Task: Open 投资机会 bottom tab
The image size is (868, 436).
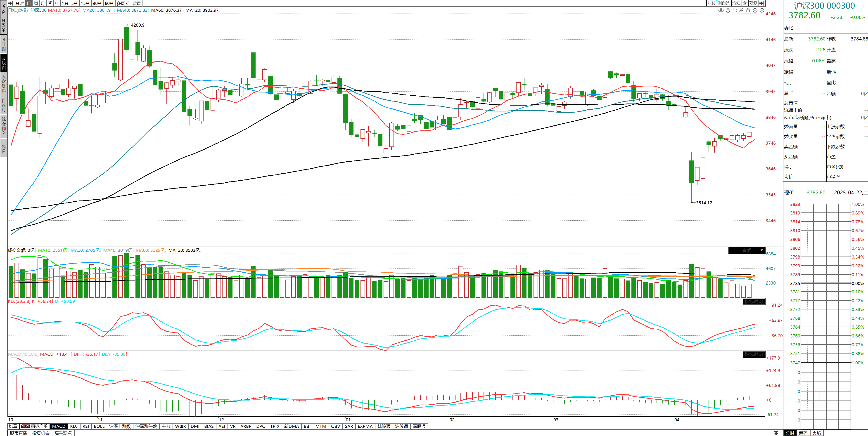Action: coord(41,433)
